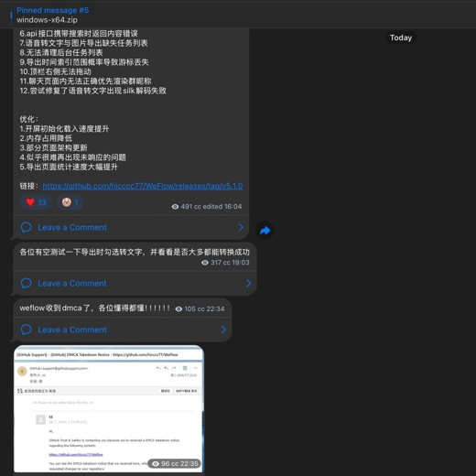Add a heart reaction with 13 likes
The image size is (476, 476).
point(36,202)
